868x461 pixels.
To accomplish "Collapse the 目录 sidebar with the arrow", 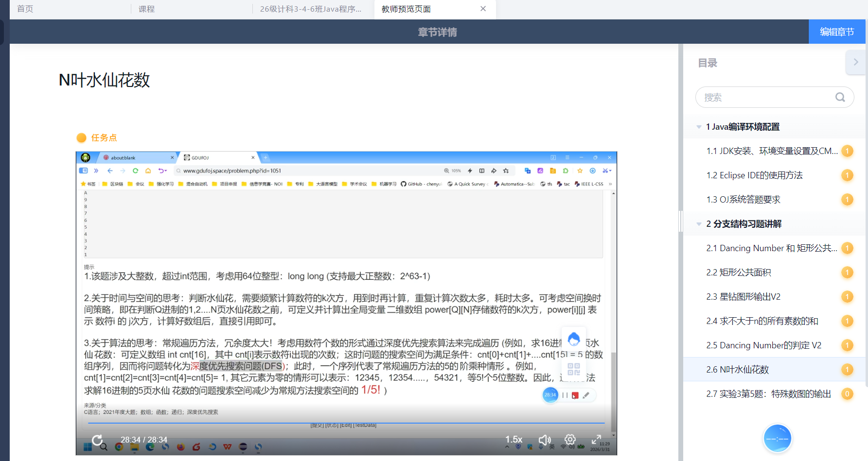I will pyautogui.click(x=856, y=62).
